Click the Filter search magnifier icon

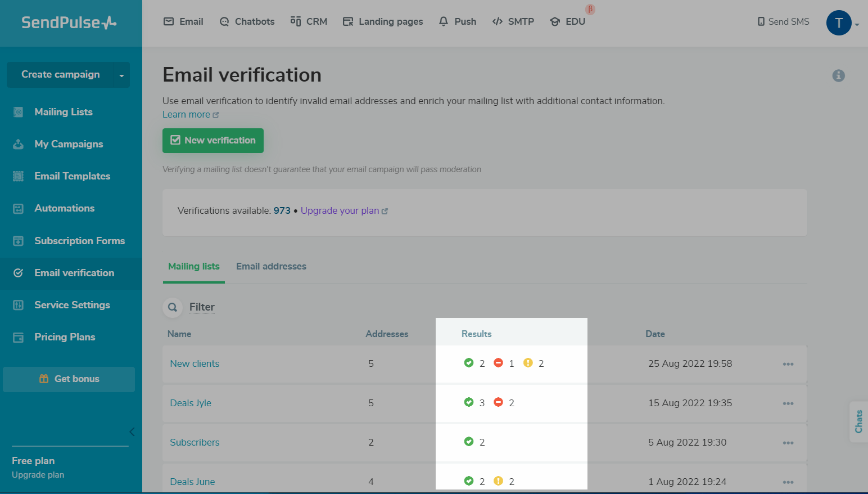coord(173,307)
